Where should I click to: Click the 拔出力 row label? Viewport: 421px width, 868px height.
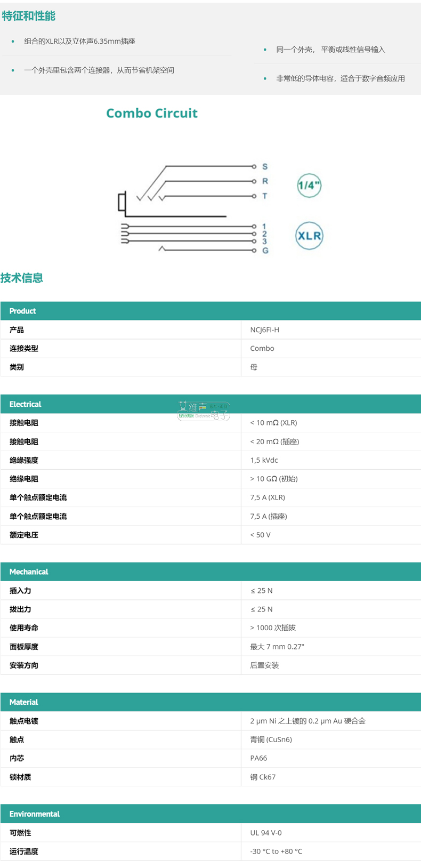pyautogui.click(x=20, y=609)
